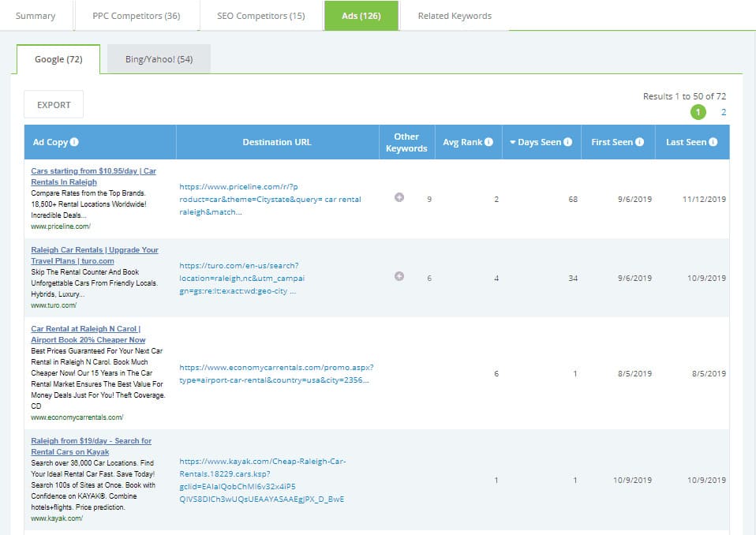Open the Summary tab
This screenshot has height=535, width=756.
pyautogui.click(x=36, y=16)
